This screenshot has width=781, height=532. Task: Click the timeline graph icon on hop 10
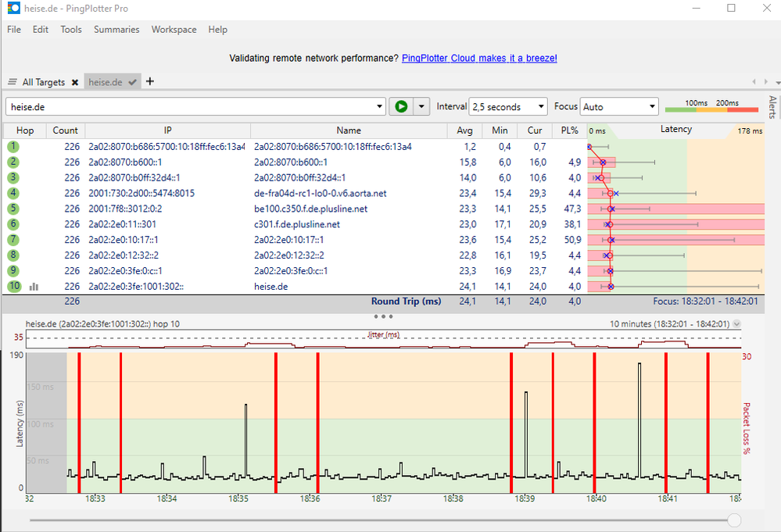tap(34, 287)
